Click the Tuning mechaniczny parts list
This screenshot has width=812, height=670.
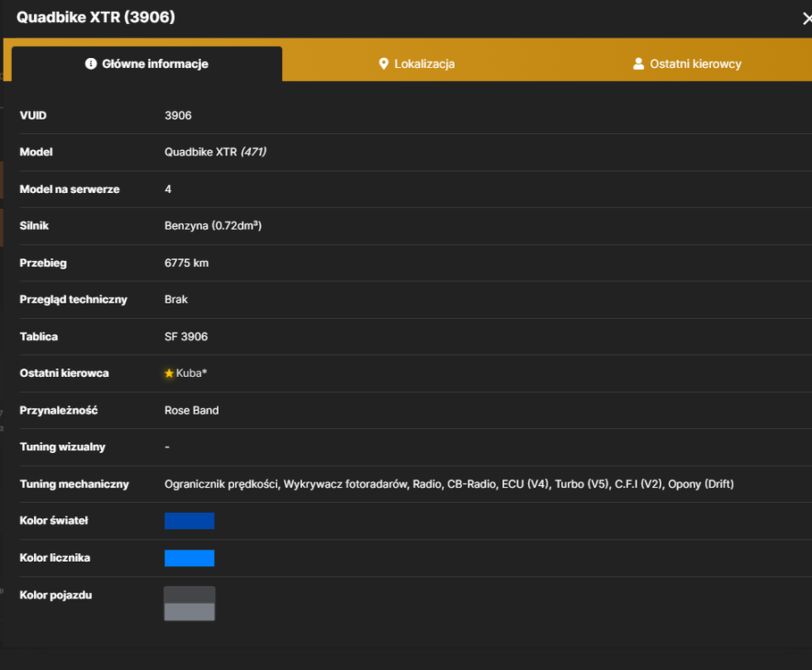click(449, 484)
